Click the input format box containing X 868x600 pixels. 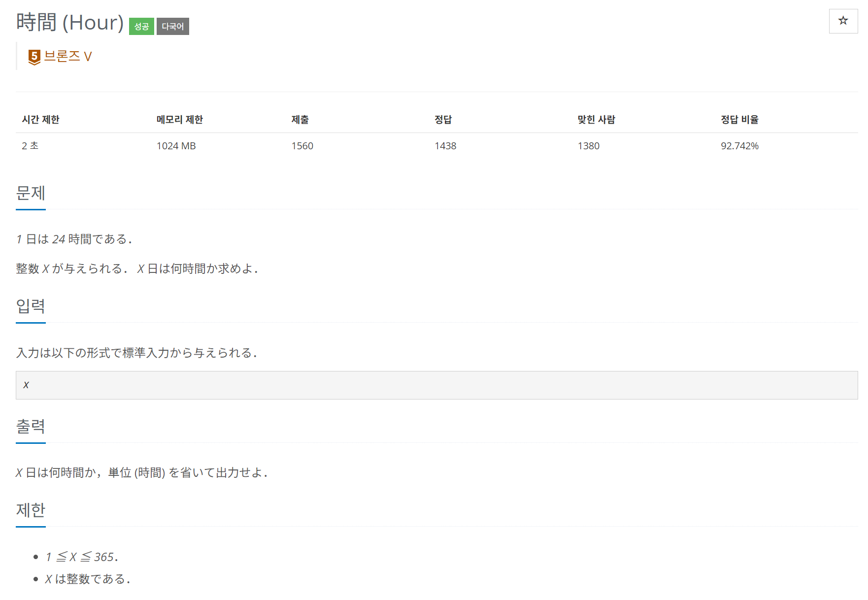pos(436,385)
